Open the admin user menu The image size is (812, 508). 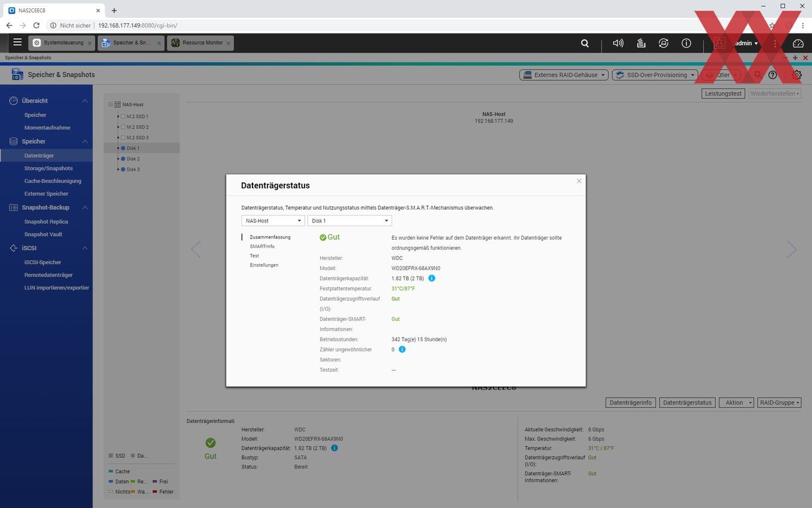[x=746, y=43]
